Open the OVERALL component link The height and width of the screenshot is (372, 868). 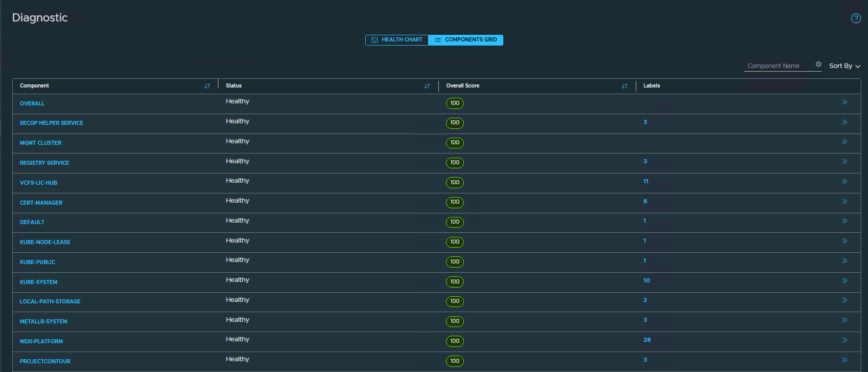click(32, 103)
